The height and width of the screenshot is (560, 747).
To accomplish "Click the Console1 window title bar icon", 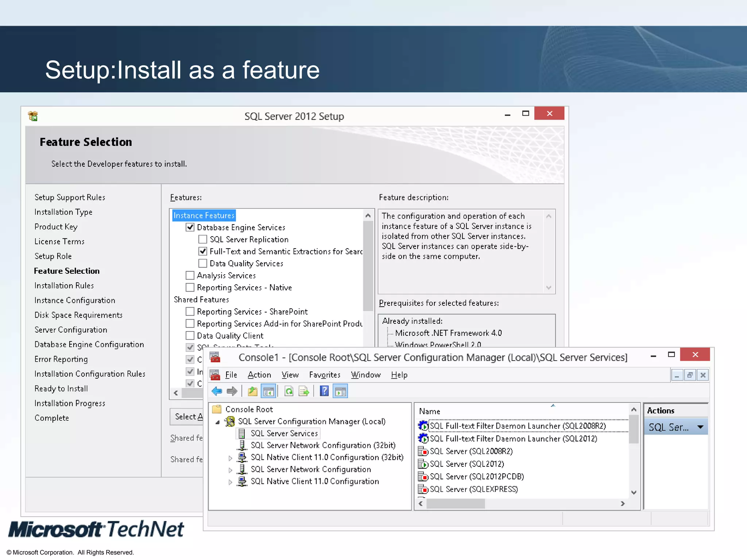I will click(215, 357).
